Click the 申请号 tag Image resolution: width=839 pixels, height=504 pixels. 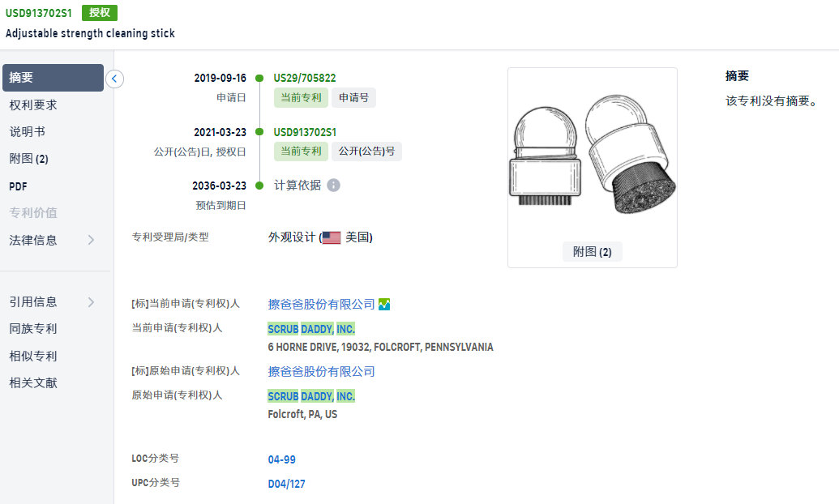(x=353, y=97)
